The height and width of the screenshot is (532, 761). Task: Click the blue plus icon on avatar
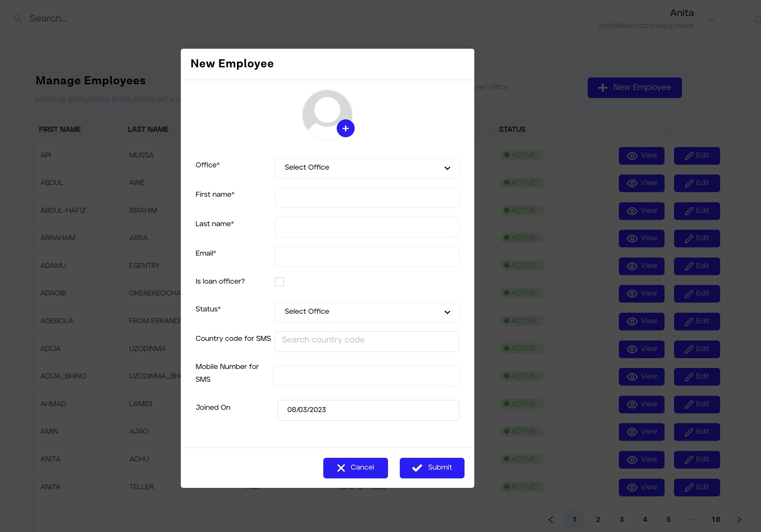click(346, 128)
